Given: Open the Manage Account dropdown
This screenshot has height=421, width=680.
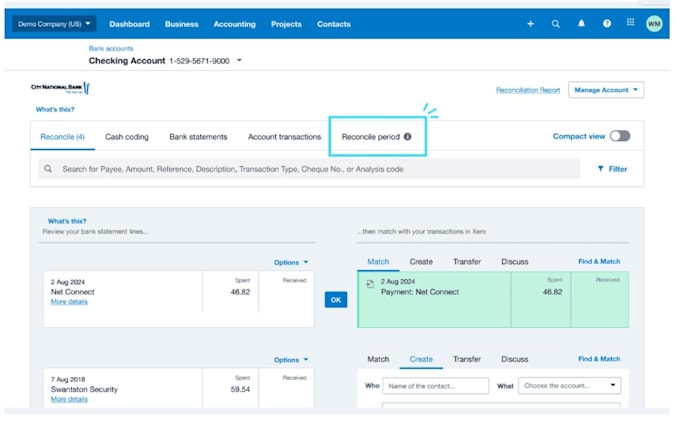Looking at the screenshot, I should pos(606,90).
